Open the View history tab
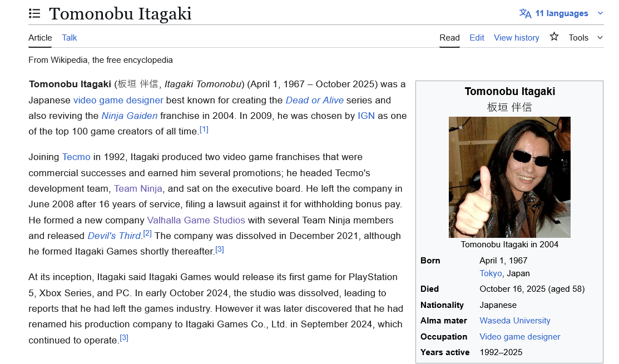The height and width of the screenshot is (364, 619). (516, 38)
